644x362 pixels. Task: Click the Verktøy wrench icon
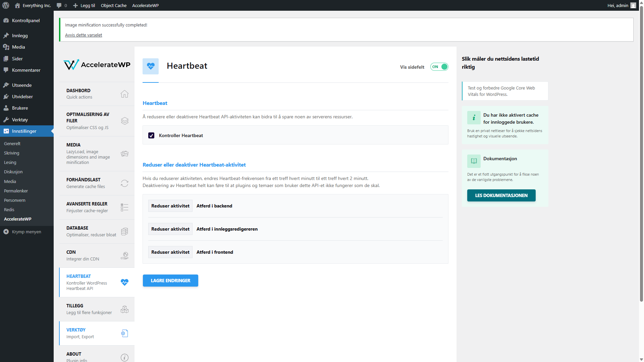tap(6, 120)
